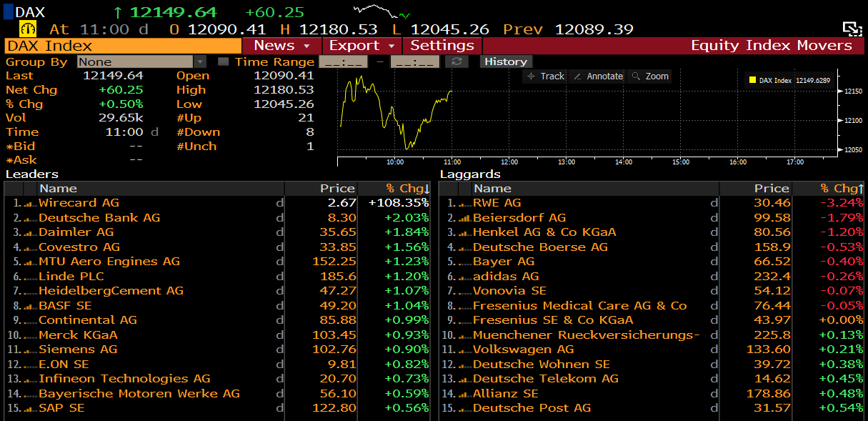868x421 pixels.
Task: Click the mini chart icon beside SAP SE
Action: (30, 408)
